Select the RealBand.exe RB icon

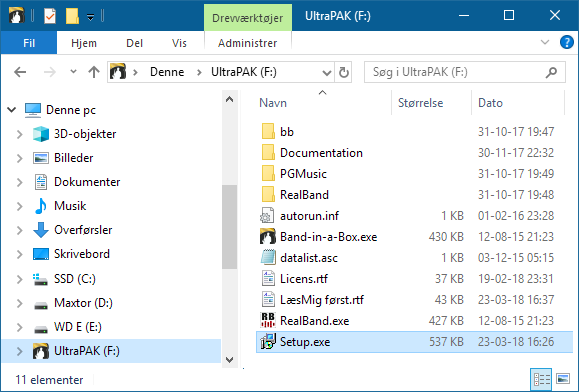268,320
